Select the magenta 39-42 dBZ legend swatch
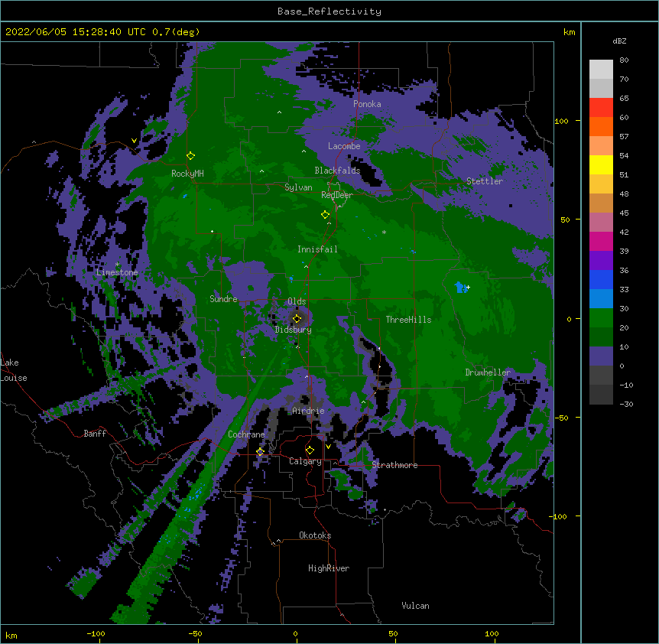The image size is (659, 644). pos(601,242)
